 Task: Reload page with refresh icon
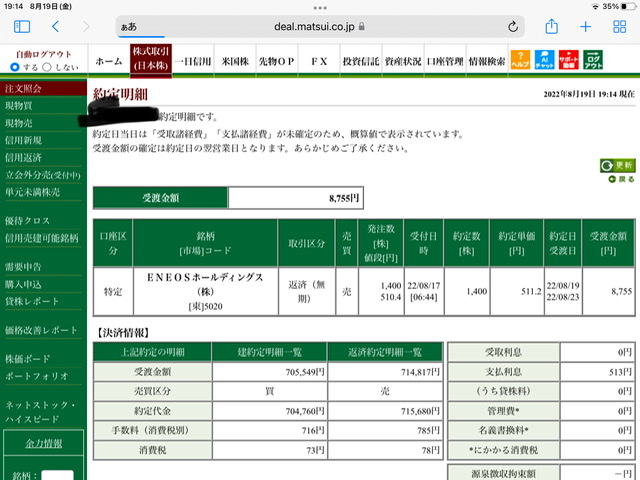513,27
